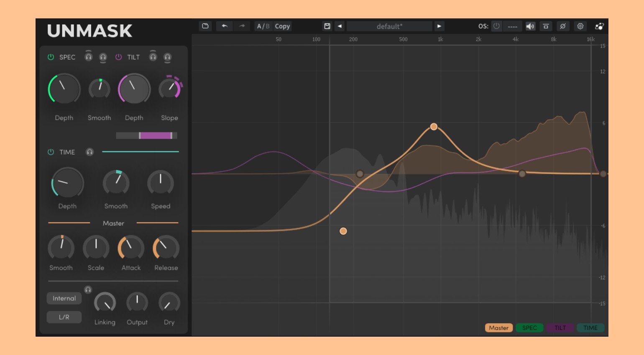Click the TIME module label
The width and height of the screenshot is (644, 355).
tap(67, 152)
